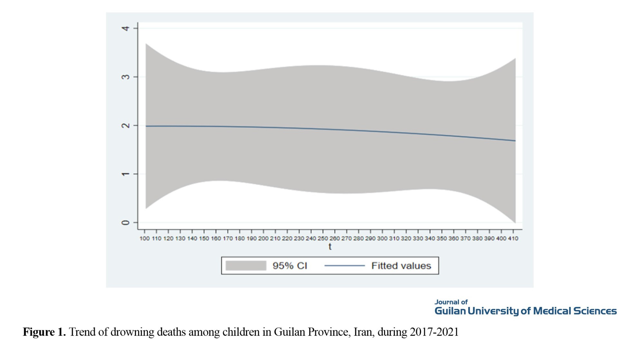Click the x-axis tick label 300
The image size is (644, 358).
coord(382,238)
